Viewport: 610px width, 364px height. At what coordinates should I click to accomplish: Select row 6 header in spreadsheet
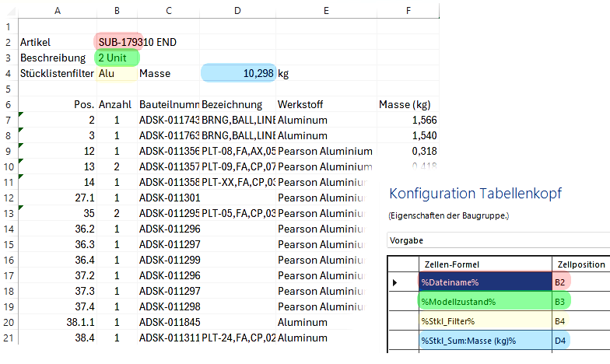(x=8, y=104)
